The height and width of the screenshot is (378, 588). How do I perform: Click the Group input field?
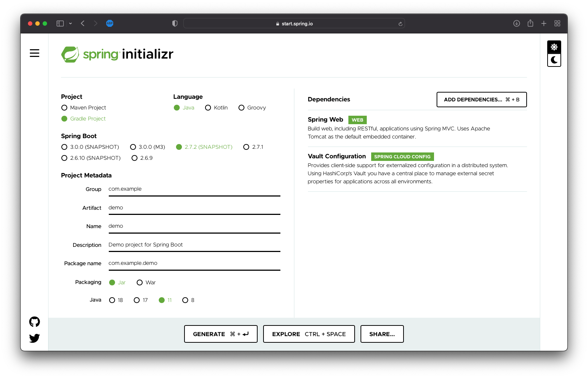[194, 189]
